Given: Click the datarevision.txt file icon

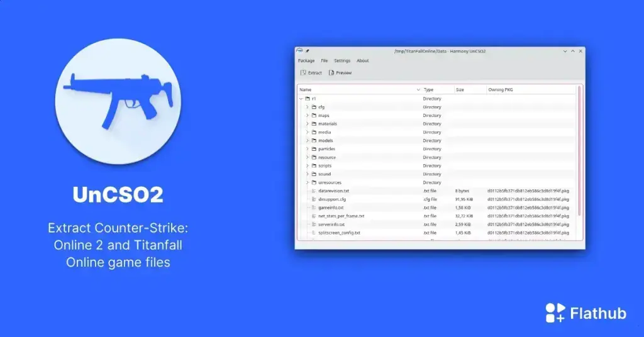Looking at the screenshot, I should coord(314,191).
